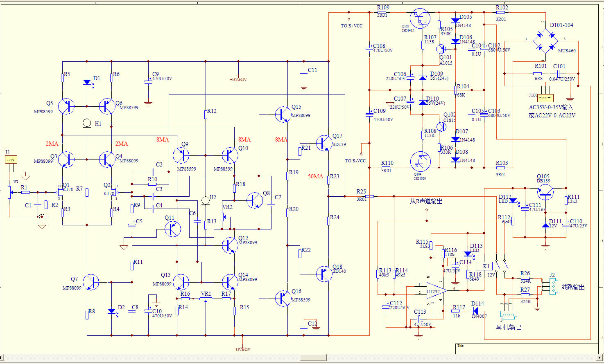Select the Q13 transistor symbol

coord(181,282)
